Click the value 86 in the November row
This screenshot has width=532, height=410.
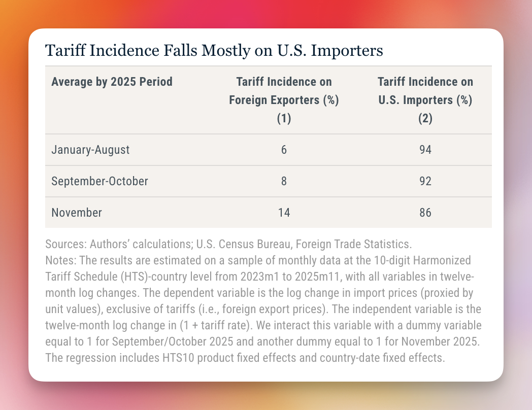pos(425,212)
